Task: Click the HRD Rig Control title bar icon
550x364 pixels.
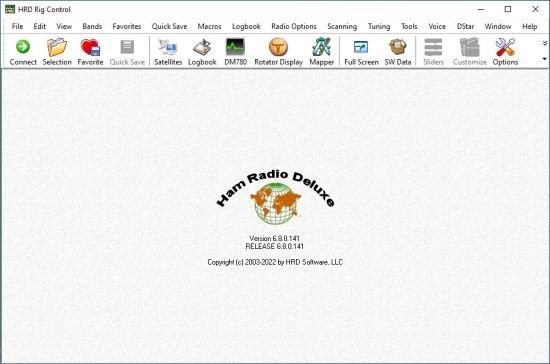Action: [x=10, y=9]
